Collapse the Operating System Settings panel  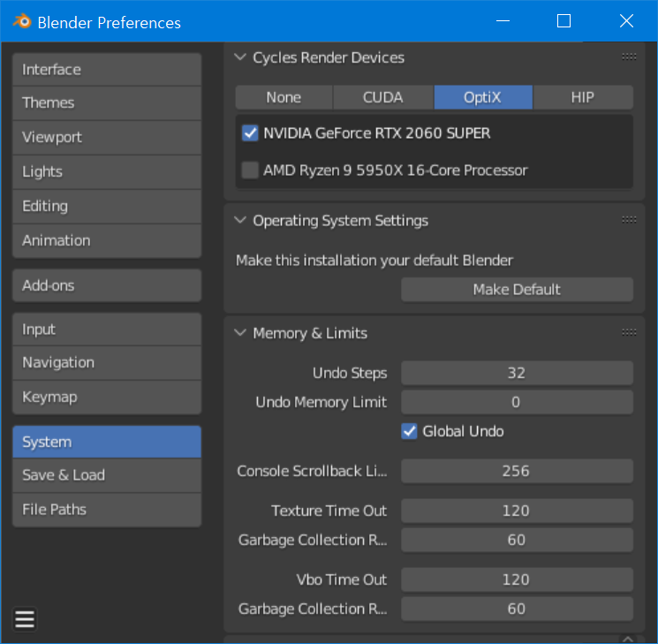240,220
